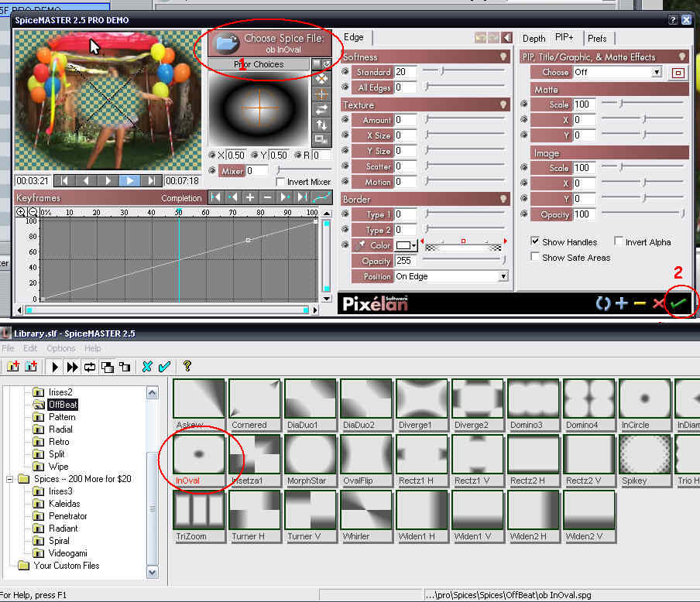Viewport: 700px width, 602px height.
Task: Click zoom out magnifier on keyframe graph
Action: pyautogui.click(x=33, y=212)
